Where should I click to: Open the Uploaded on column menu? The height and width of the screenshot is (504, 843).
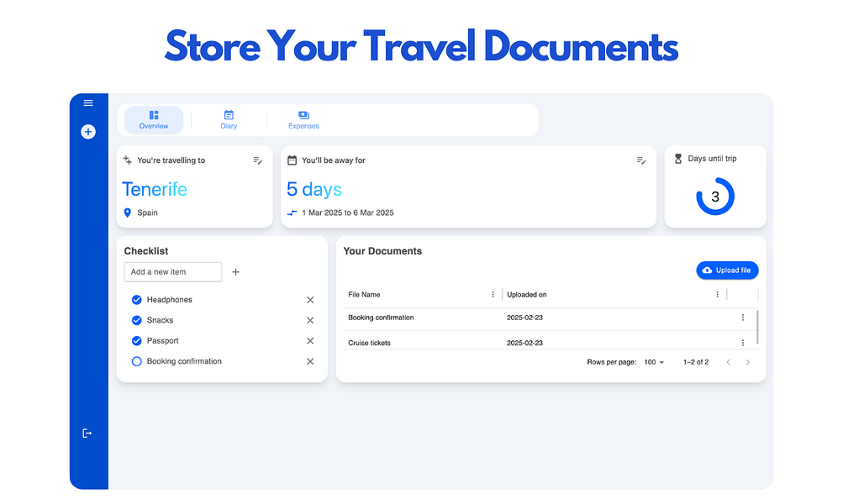(717, 294)
